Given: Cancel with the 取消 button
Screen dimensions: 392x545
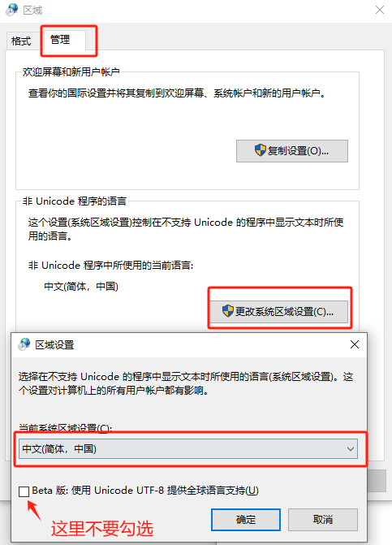Looking at the screenshot, I should [x=322, y=520].
